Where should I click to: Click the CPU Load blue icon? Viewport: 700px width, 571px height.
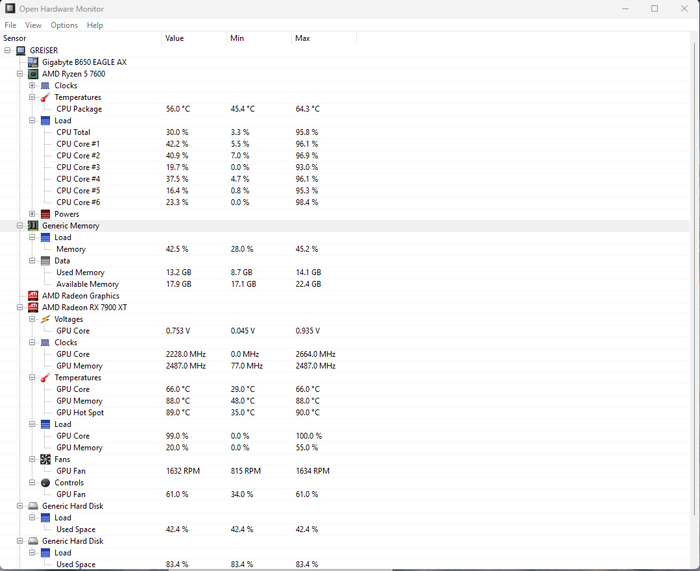[45, 121]
